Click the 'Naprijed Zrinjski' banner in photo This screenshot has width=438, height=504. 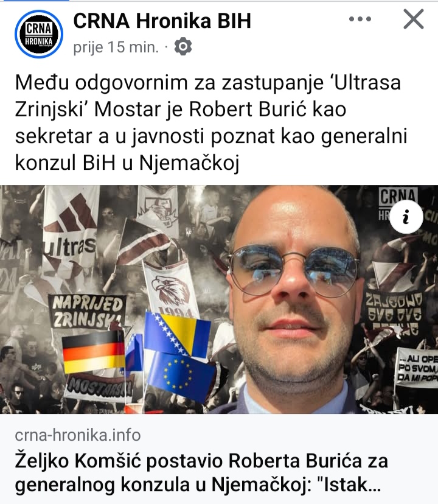pos(88,311)
